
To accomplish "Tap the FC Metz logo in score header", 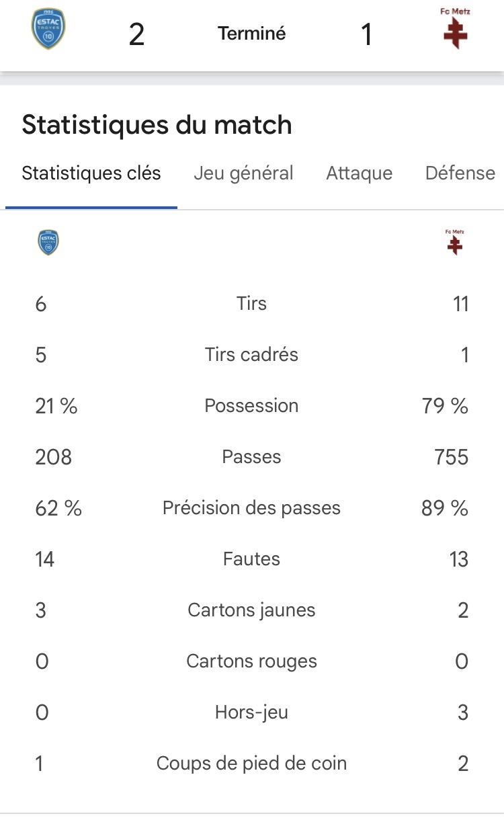I will point(456,29).
